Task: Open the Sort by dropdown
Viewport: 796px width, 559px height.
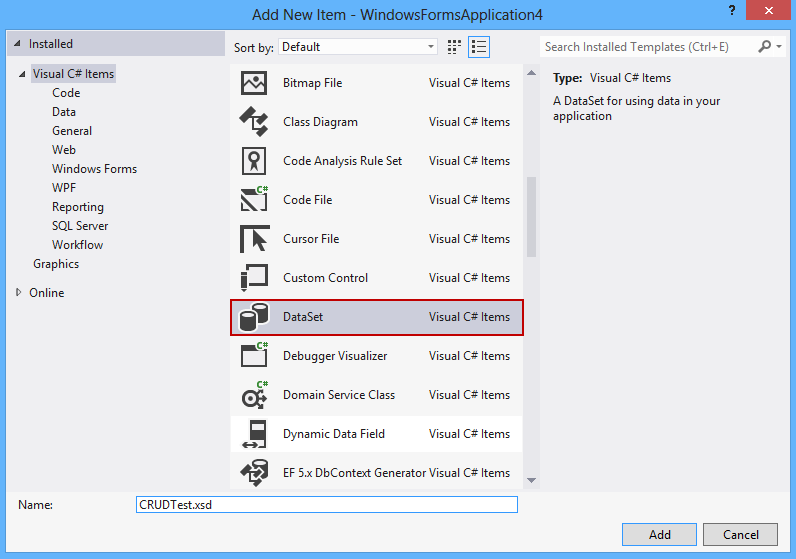Action: [x=358, y=47]
